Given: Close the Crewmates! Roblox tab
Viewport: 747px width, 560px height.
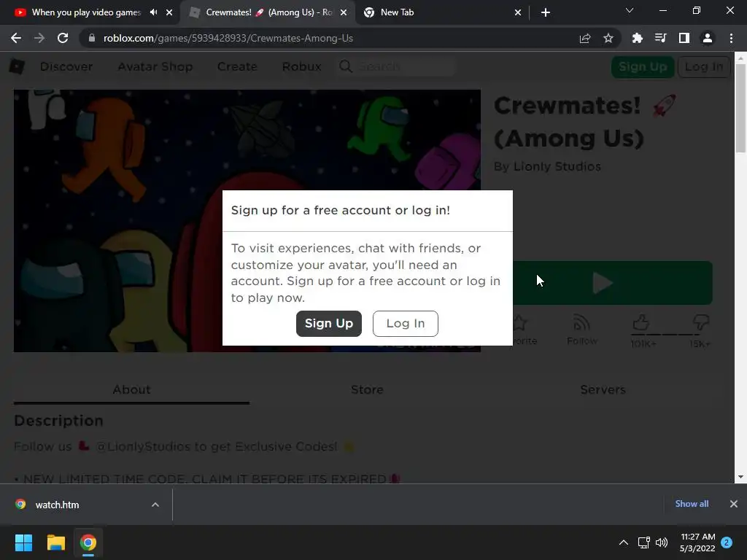Looking at the screenshot, I should pyautogui.click(x=344, y=12).
